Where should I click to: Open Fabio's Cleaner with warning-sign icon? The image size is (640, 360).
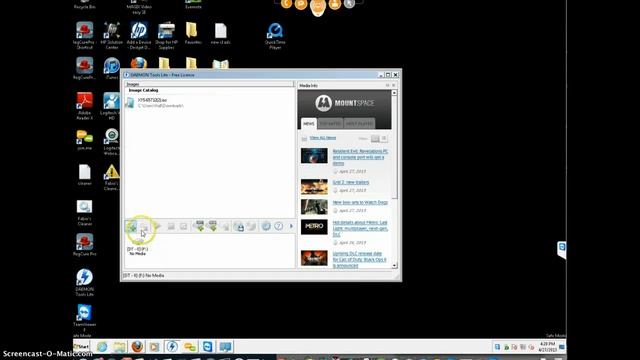[111, 178]
